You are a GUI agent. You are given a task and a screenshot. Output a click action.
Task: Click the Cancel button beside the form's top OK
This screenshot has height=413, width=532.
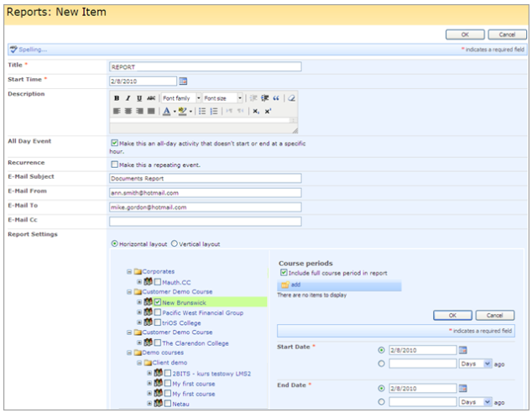507,34
